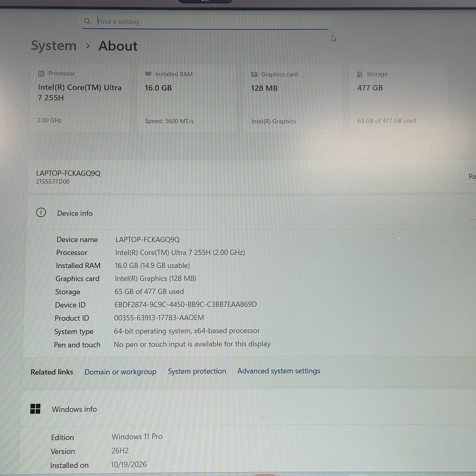The width and height of the screenshot is (476, 476).
Task: Select Intel(R) Graphics (128 MB) value
Action: (x=155, y=278)
